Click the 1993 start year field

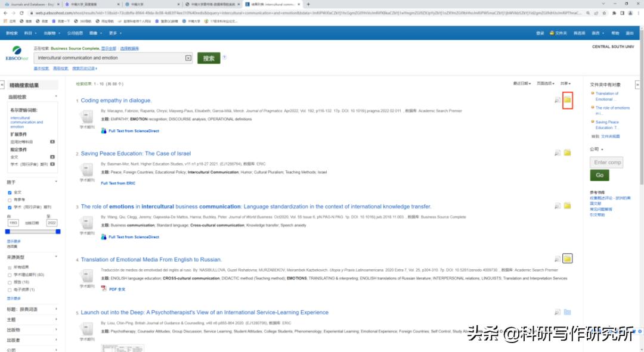[13, 223]
